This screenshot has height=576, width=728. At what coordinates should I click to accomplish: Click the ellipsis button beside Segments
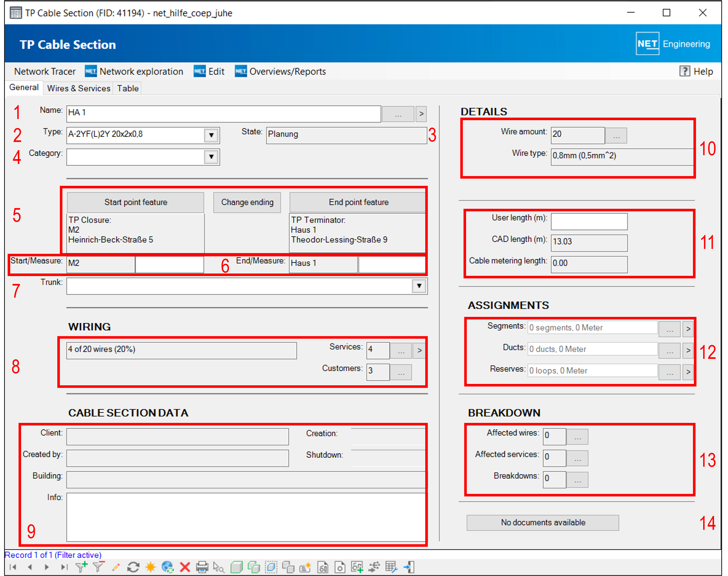[670, 329]
